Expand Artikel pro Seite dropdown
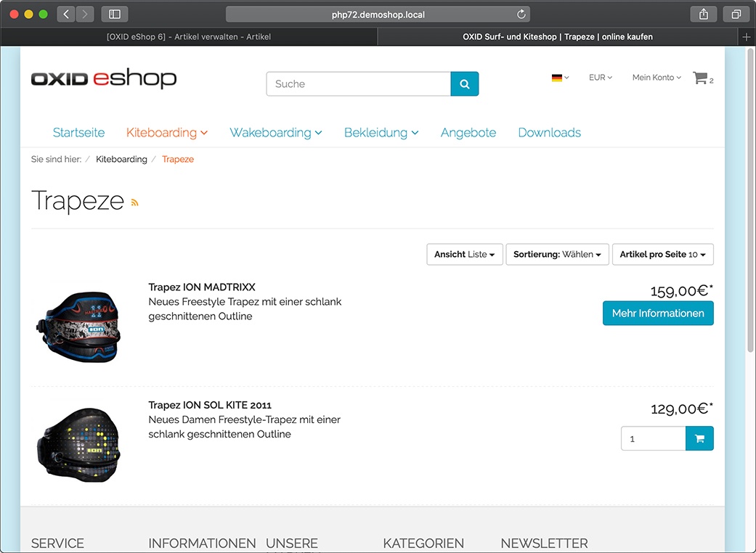Viewport: 756px width, 553px height. pyautogui.click(x=663, y=254)
